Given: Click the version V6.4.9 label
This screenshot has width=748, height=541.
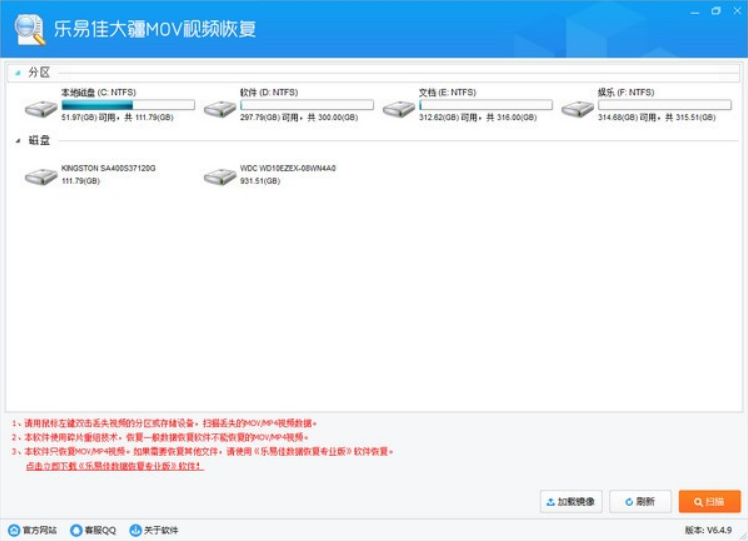Looking at the screenshot, I should coord(708,530).
